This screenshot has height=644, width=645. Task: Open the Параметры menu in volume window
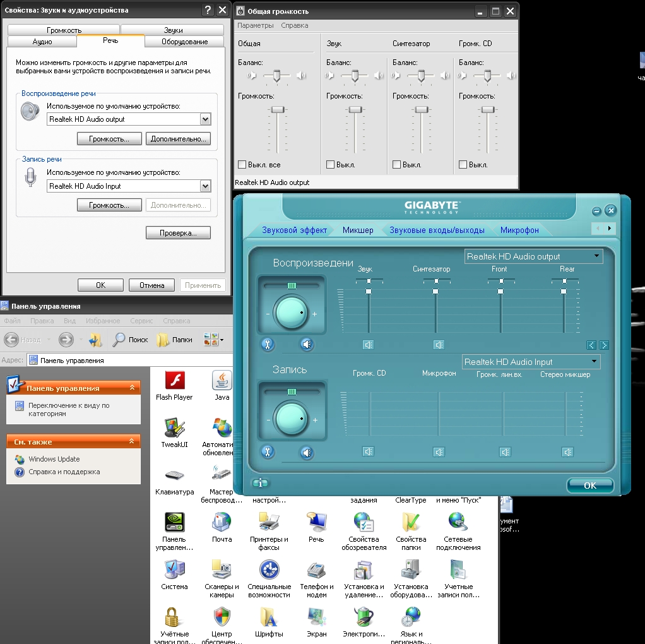point(256,25)
